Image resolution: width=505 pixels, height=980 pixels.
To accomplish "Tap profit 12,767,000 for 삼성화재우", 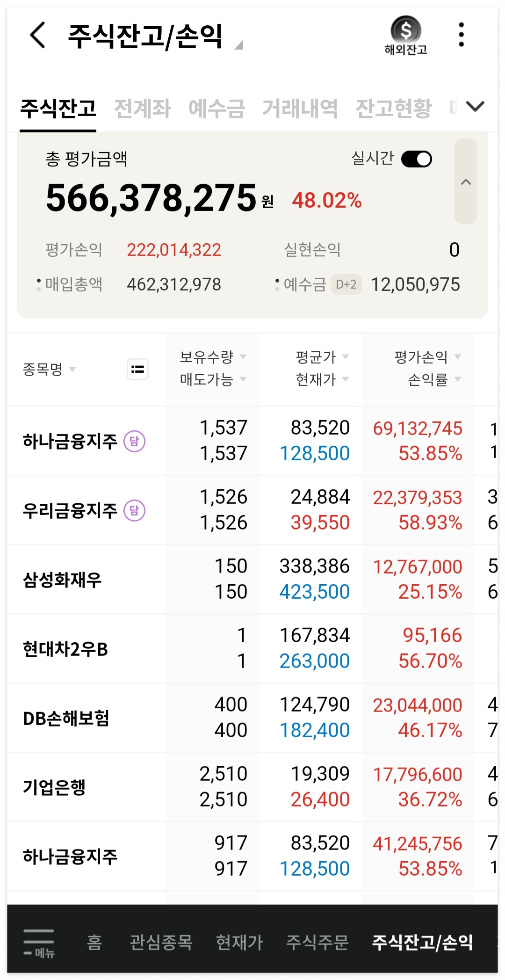I will tap(418, 567).
